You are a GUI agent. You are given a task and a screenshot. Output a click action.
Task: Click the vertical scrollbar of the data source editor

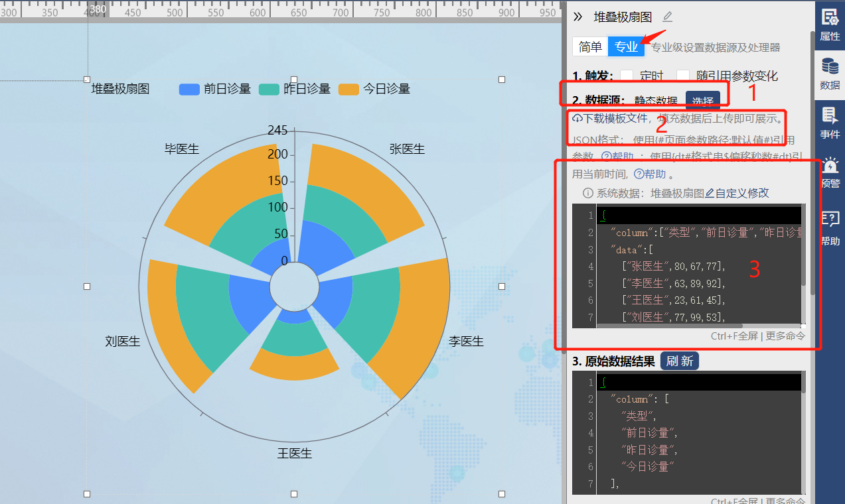804,245
